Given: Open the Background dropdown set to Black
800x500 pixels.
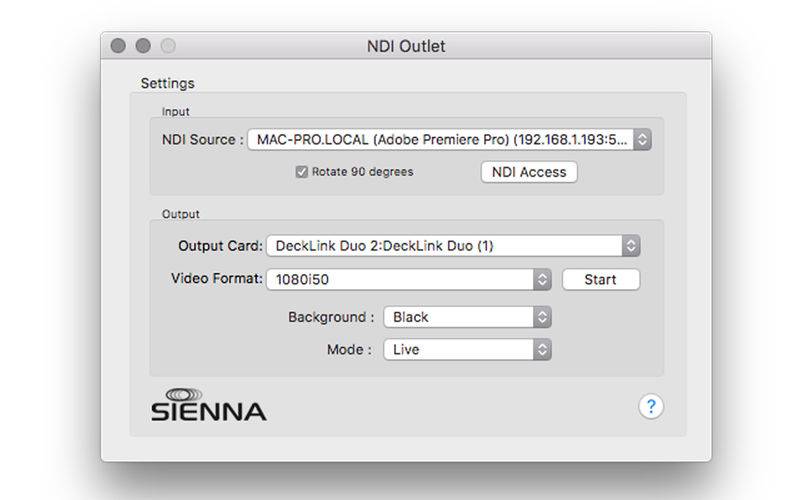Looking at the screenshot, I should pyautogui.click(x=467, y=317).
